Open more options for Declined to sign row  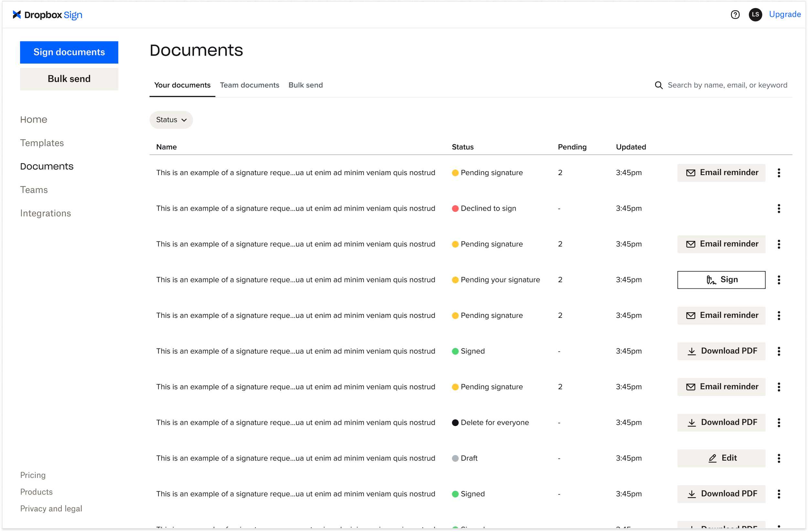pos(779,209)
